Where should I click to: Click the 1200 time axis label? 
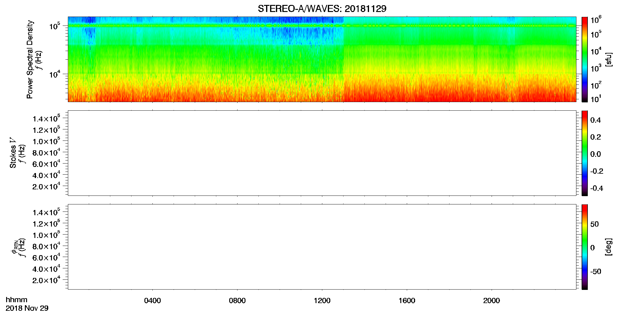tap(322, 300)
